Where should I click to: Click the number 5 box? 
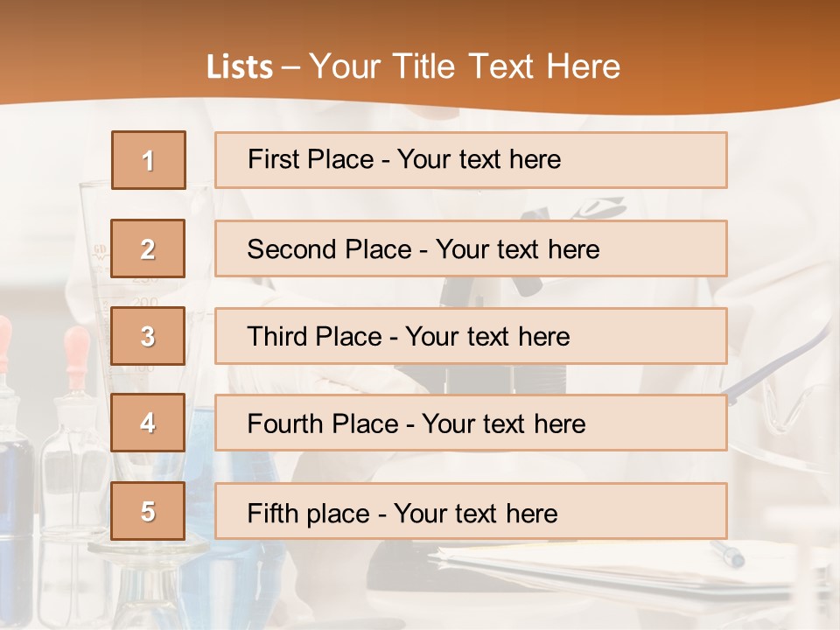point(148,511)
